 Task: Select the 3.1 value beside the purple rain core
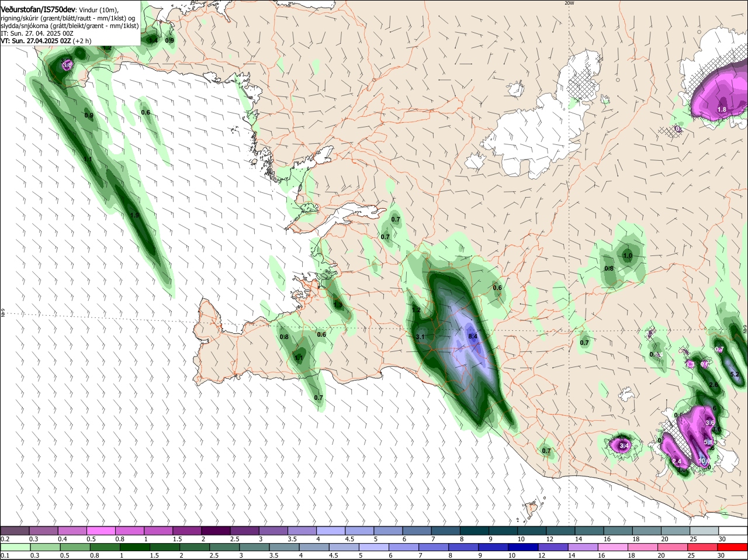pos(420,337)
